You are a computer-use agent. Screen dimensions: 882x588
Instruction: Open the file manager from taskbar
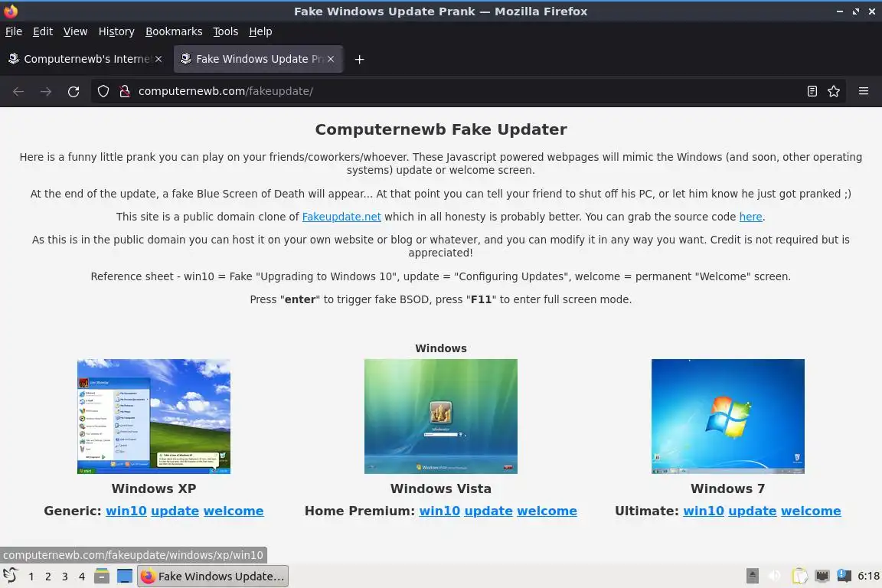point(102,577)
